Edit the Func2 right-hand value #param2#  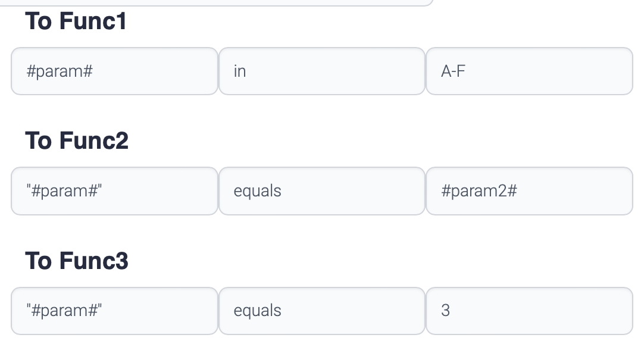click(529, 191)
